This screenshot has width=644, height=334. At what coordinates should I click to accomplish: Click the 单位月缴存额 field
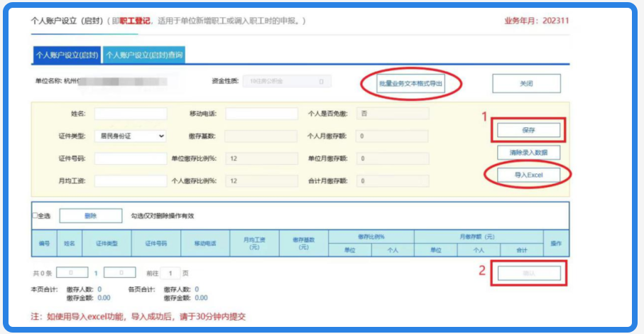tap(393, 158)
